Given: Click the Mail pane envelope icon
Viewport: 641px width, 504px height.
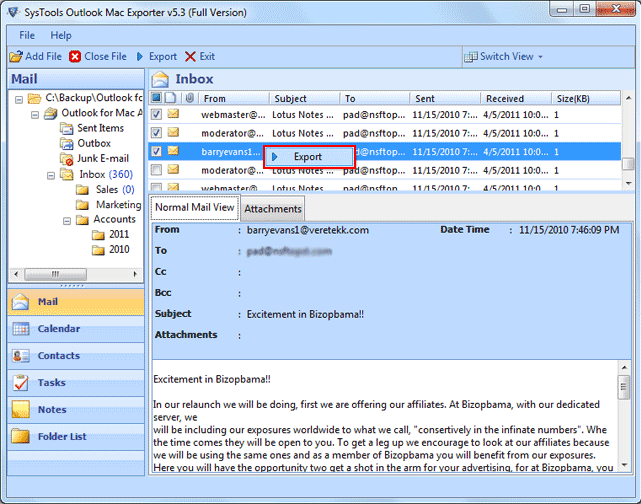Looking at the screenshot, I should [x=20, y=302].
